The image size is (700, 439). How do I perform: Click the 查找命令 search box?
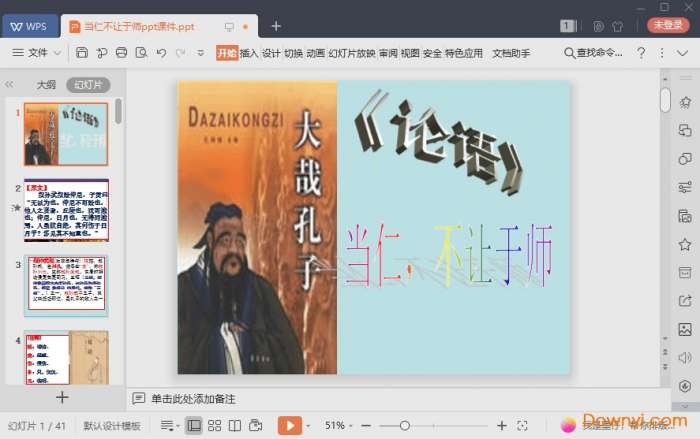click(593, 53)
